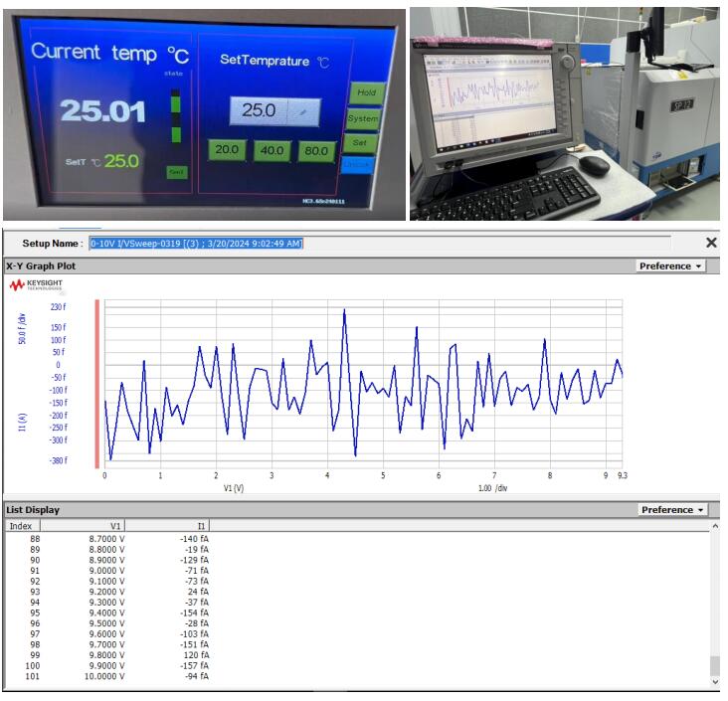Open the X-Y Graph Plot Preference dropdown
Screen dimensions: 728x701
pos(670,266)
